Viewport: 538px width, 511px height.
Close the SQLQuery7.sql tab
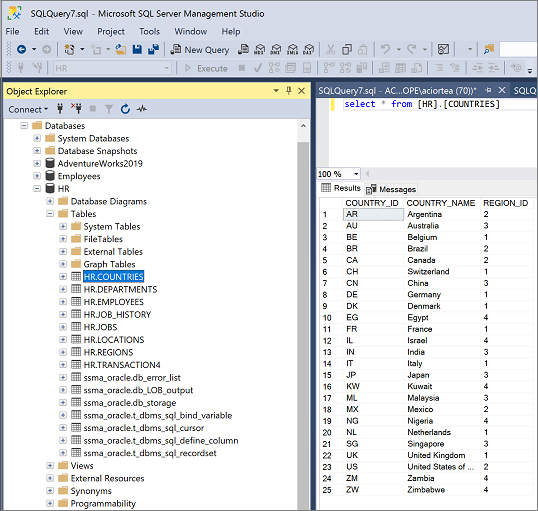coord(502,90)
